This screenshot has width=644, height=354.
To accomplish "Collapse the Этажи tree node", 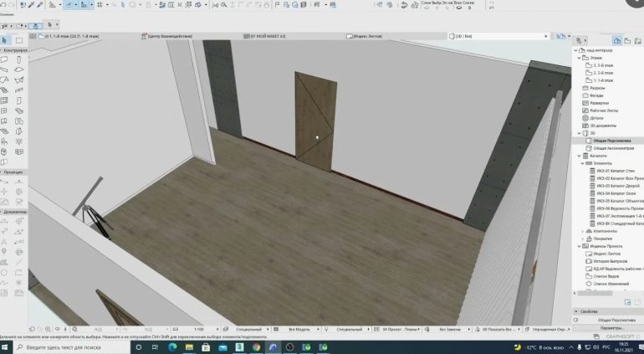I will click(x=579, y=58).
